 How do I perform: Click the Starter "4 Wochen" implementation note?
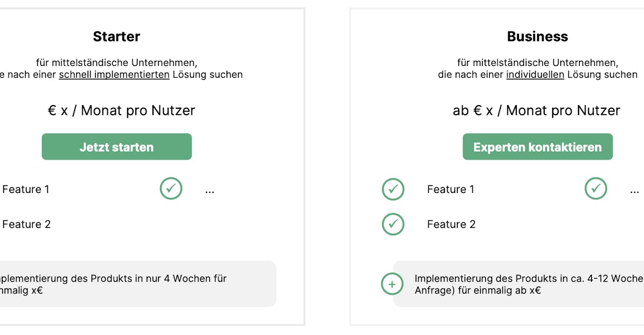(113, 284)
